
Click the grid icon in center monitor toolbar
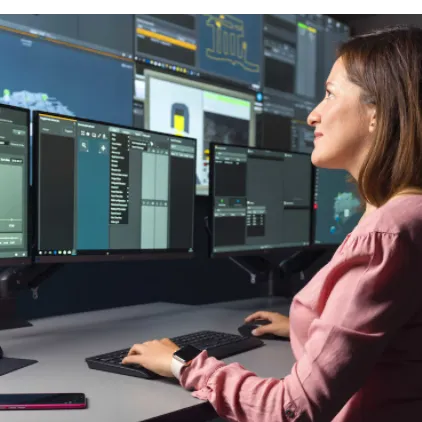83,133
